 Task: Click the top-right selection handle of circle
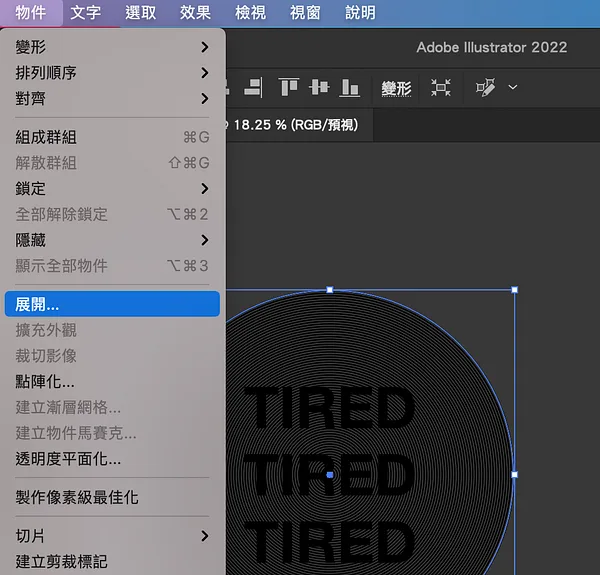[514, 290]
